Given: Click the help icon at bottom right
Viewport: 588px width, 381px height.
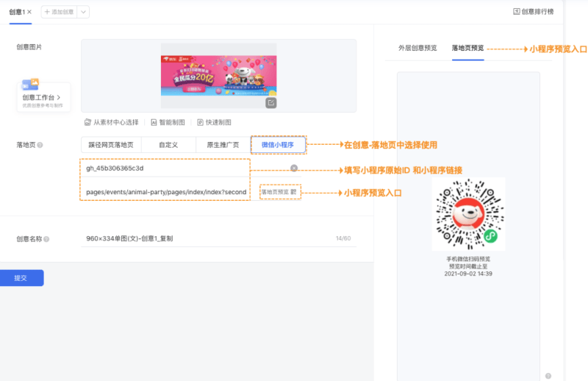Looking at the screenshot, I should [x=548, y=376].
